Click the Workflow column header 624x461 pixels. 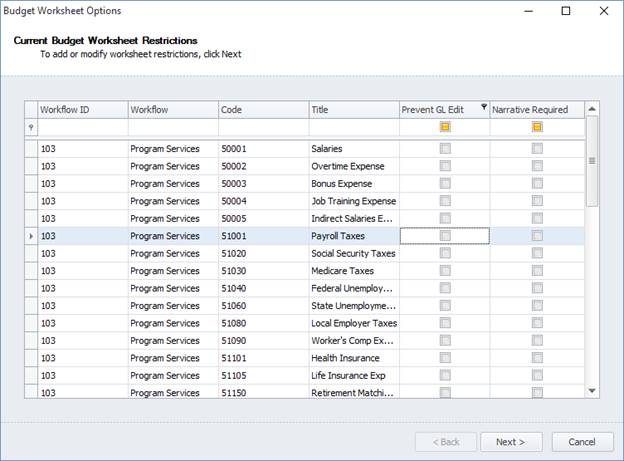pyautogui.click(x=172, y=110)
